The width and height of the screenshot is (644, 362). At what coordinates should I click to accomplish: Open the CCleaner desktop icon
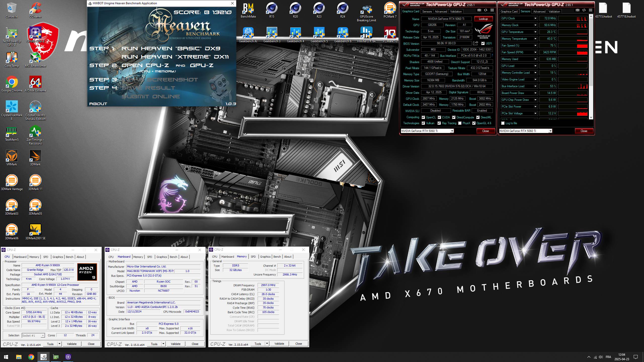[x=35, y=10]
